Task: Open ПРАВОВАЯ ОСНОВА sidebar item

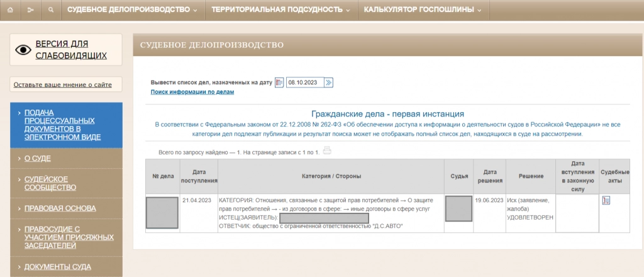Action: click(65, 208)
